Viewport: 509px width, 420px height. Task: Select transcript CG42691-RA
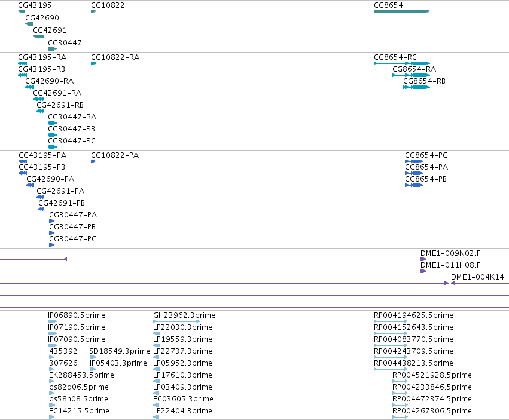pyautogui.click(x=57, y=93)
